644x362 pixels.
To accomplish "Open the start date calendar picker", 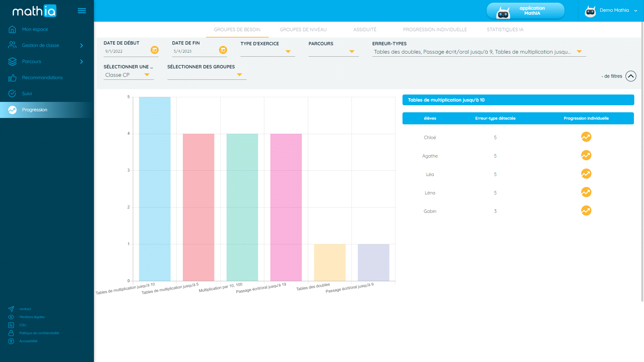I will (x=154, y=50).
